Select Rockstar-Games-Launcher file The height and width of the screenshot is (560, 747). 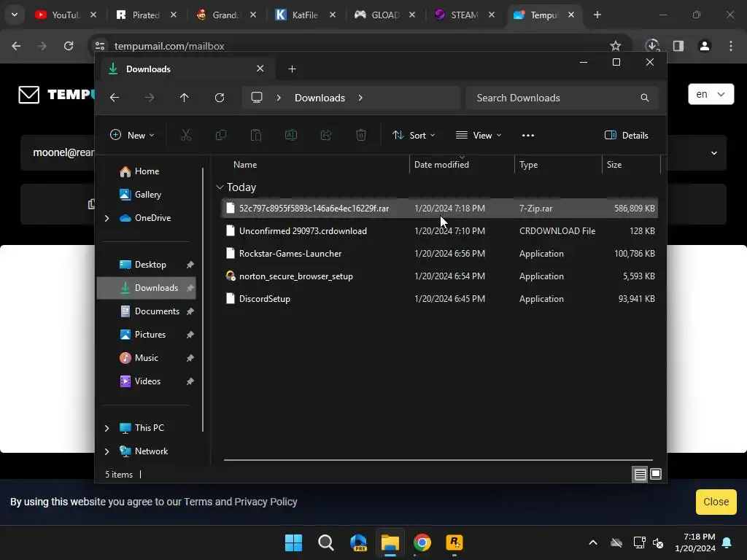(439, 254)
